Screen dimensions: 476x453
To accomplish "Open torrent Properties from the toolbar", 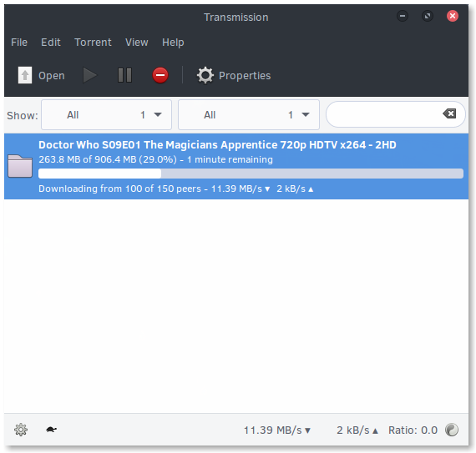I will (x=234, y=75).
